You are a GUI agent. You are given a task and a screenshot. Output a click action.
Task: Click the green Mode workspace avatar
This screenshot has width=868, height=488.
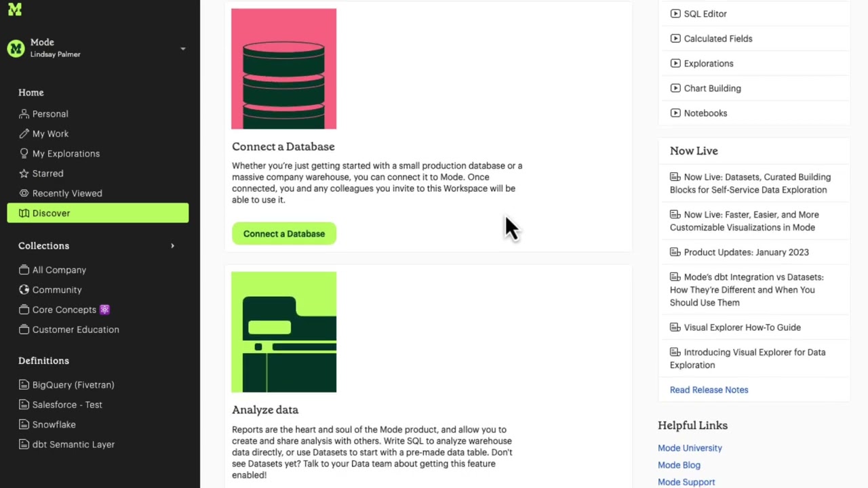(16, 48)
